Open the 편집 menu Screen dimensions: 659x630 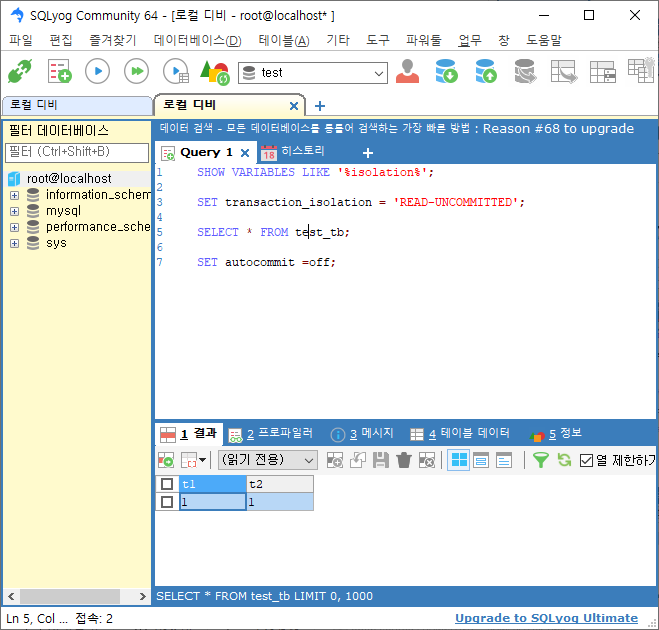point(61,40)
